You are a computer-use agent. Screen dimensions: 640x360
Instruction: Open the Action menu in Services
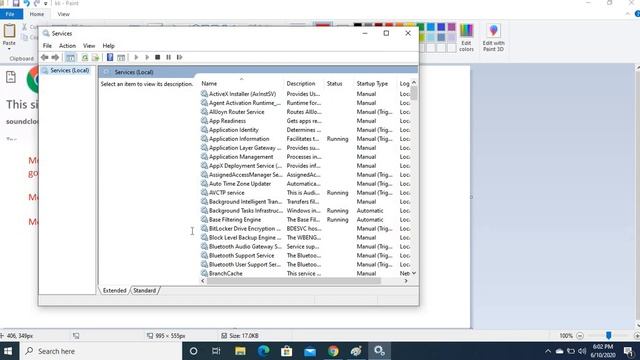click(67, 46)
